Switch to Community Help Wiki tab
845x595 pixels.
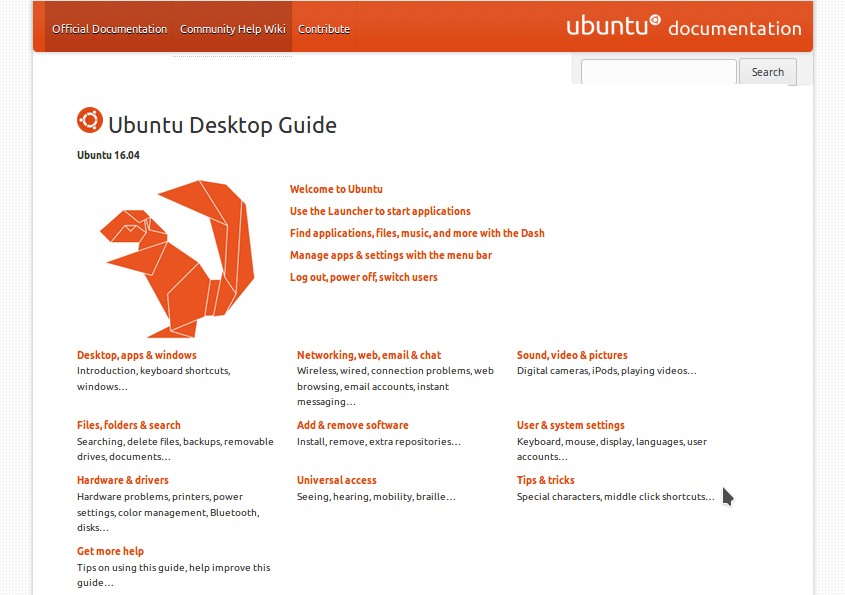(232, 29)
